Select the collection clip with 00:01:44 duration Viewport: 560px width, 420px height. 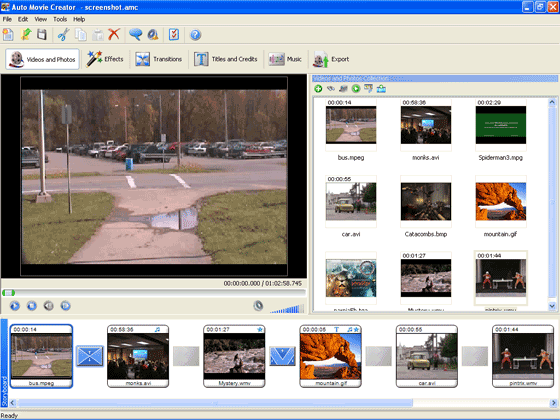(x=501, y=278)
